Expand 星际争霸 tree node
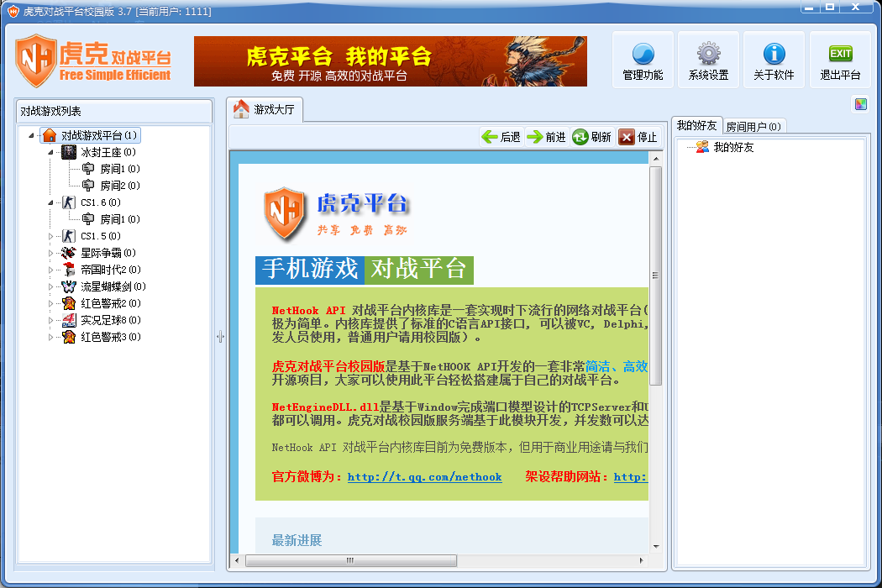Viewport: 882px width, 588px height. [50, 253]
